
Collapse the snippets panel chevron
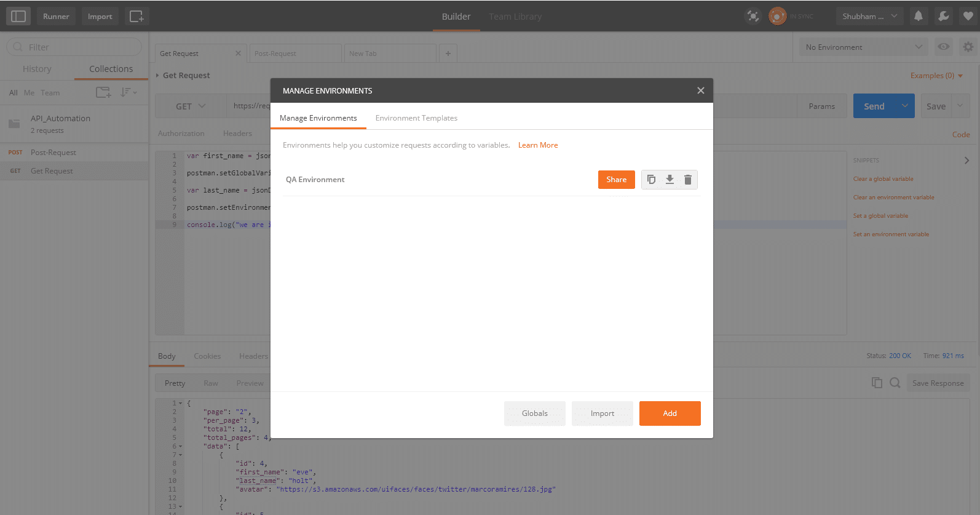966,160
